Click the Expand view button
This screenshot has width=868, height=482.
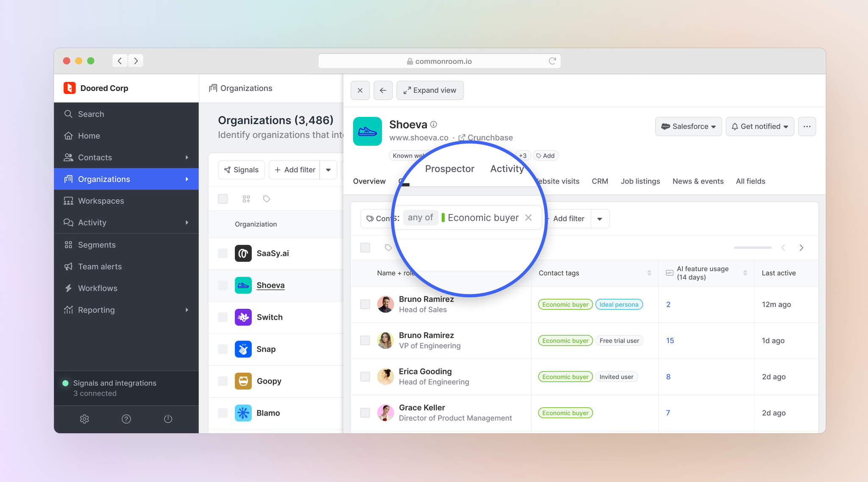tap(430, 90)
